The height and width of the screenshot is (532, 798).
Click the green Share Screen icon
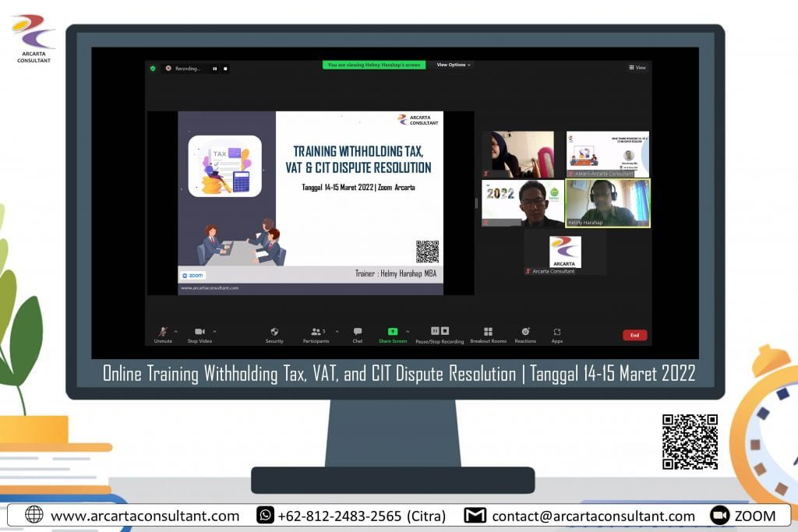tap(393, 332)
